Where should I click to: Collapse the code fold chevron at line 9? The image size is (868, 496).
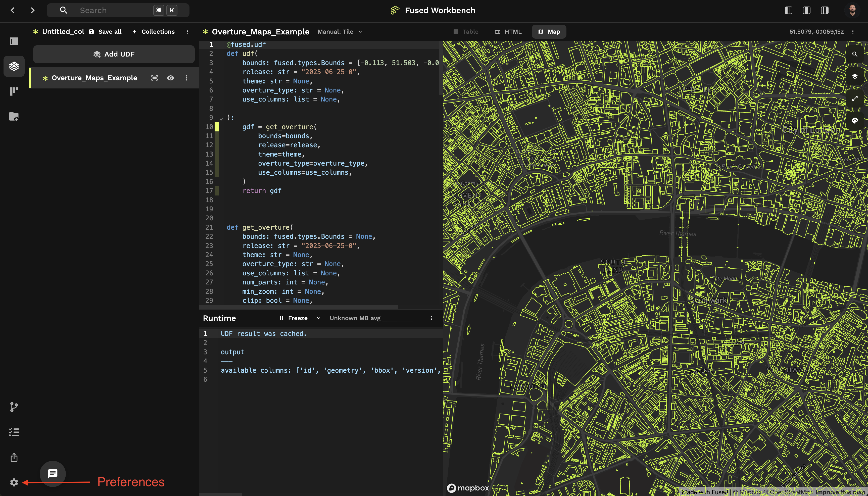(221, 119)
